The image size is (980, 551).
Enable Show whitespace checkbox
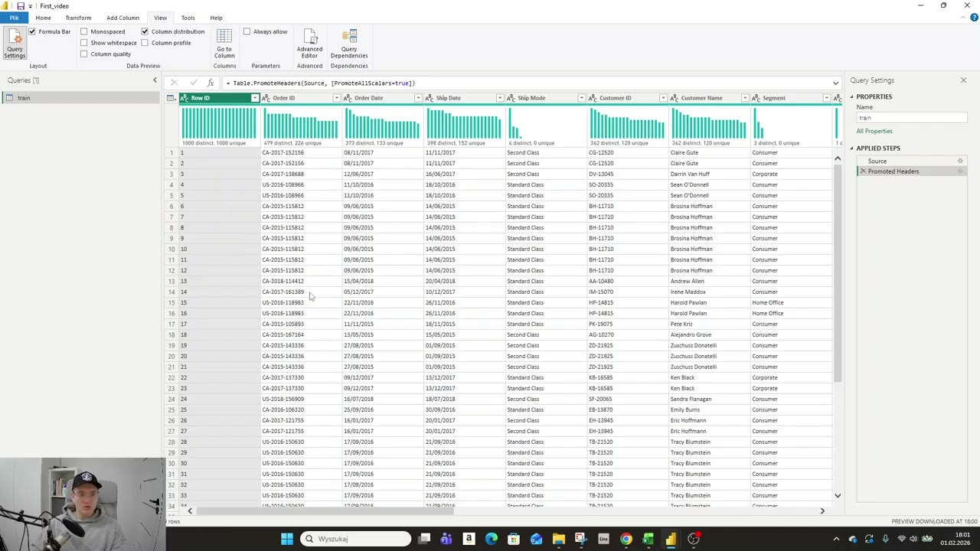pos(84,43)
